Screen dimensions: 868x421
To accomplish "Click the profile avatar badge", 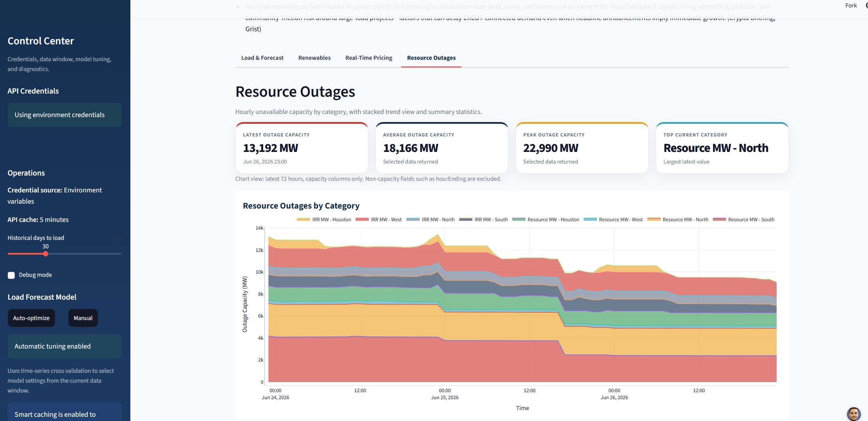I will click(x=854, y=414).
